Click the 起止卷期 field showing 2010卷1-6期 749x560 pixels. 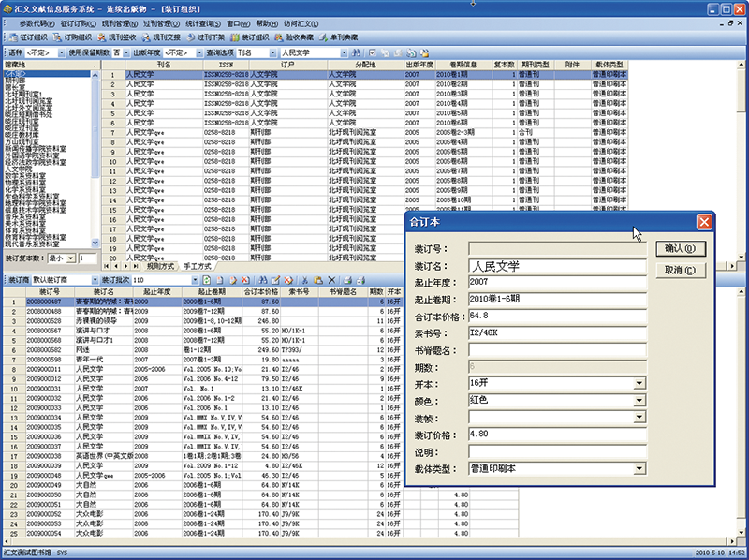[x=557, y=300]
